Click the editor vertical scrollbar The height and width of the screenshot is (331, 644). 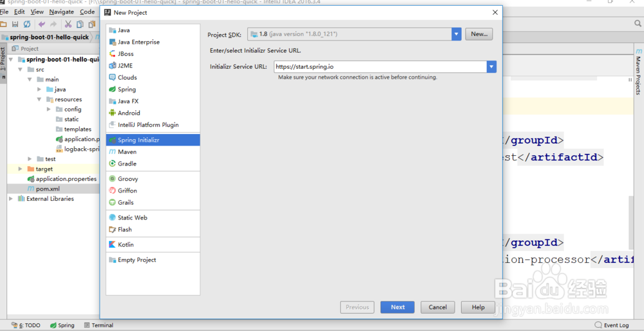(630, 223)
